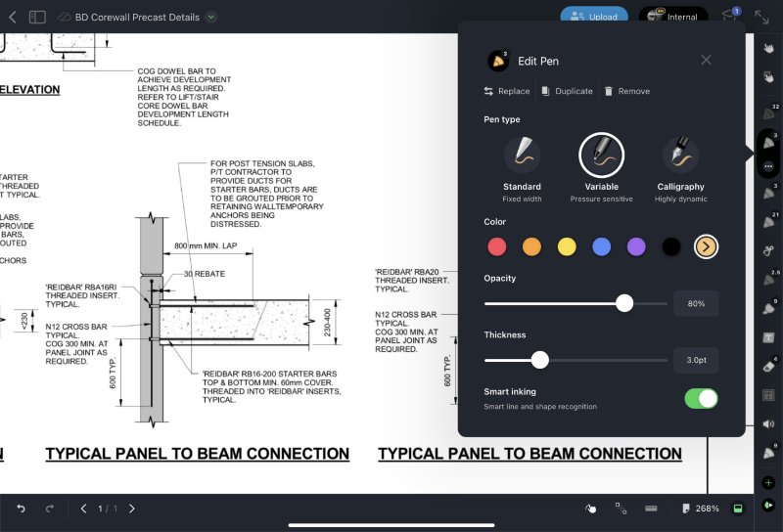Open the keyboard icon in bottom bar

(x=651, y=509)
